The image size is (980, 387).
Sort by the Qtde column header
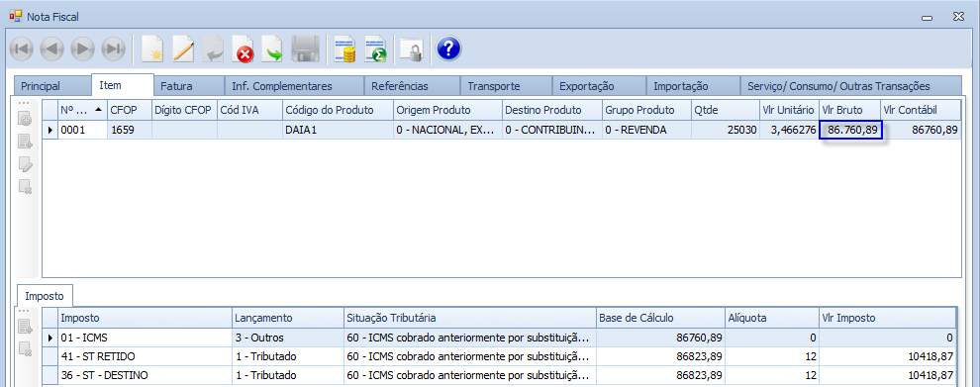click(x=725, y=110)
